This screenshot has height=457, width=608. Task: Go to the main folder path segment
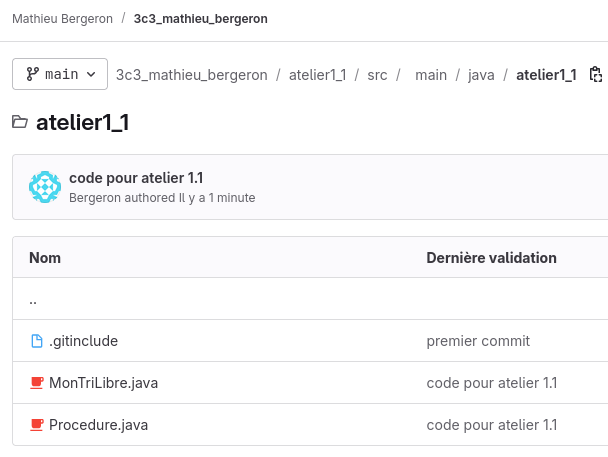click(x=431, y=75)
